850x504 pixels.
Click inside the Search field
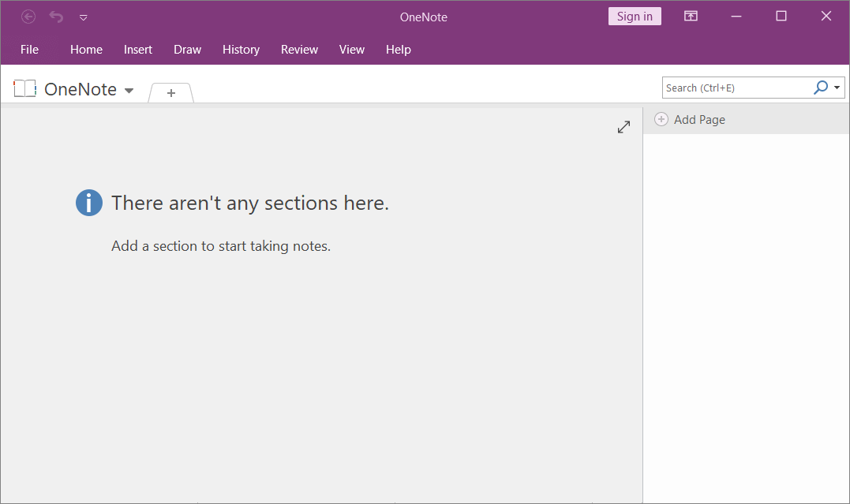coord(734,87)
